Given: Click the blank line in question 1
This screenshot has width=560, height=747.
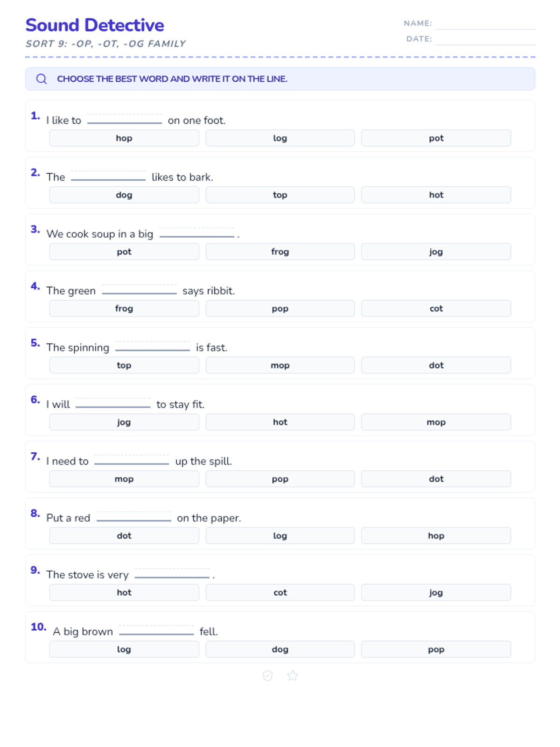Looking at the screenshot, I should point(125,120).
